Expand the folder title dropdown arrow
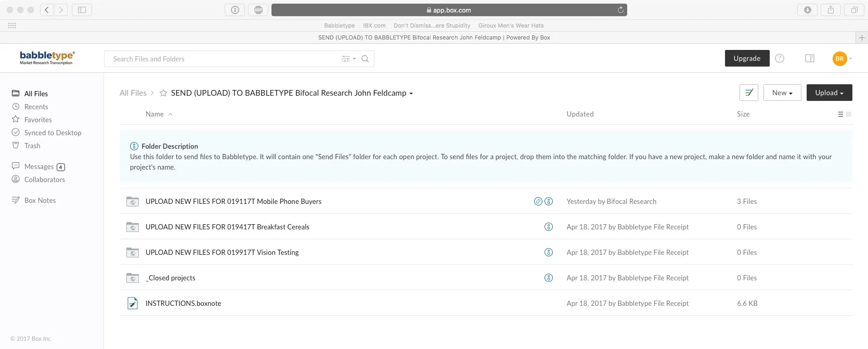Screen dimensions: 868x349 (411, 94)
